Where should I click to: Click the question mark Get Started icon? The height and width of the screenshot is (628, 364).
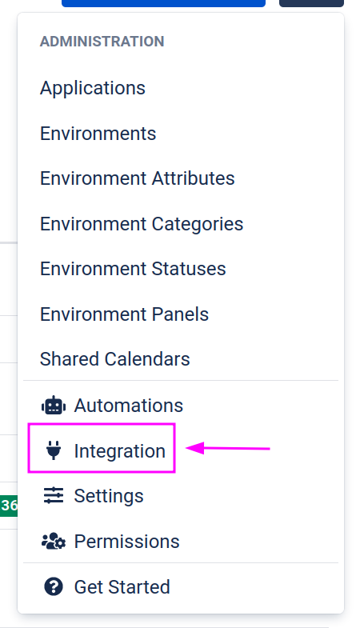tap(54, 586)
